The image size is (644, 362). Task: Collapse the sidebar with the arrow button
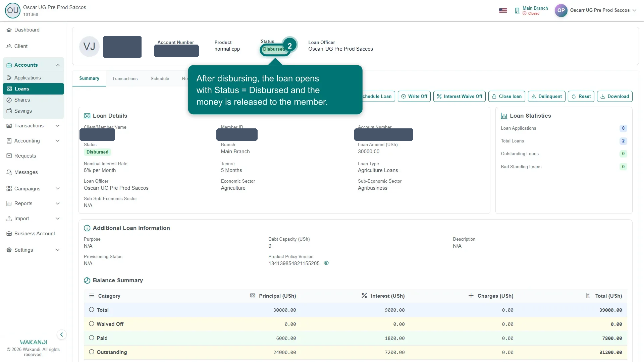coord(61,335)
